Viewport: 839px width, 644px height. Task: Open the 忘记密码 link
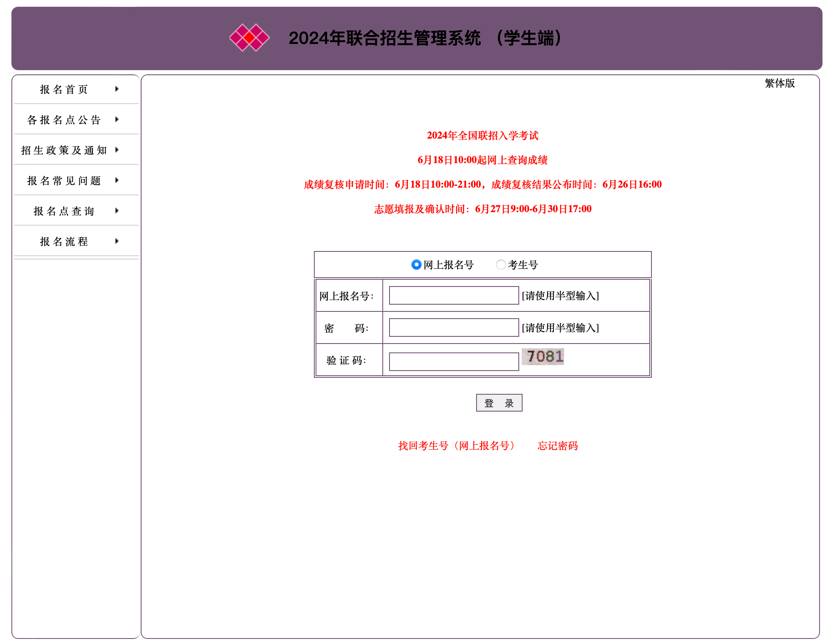click(558, 446)
